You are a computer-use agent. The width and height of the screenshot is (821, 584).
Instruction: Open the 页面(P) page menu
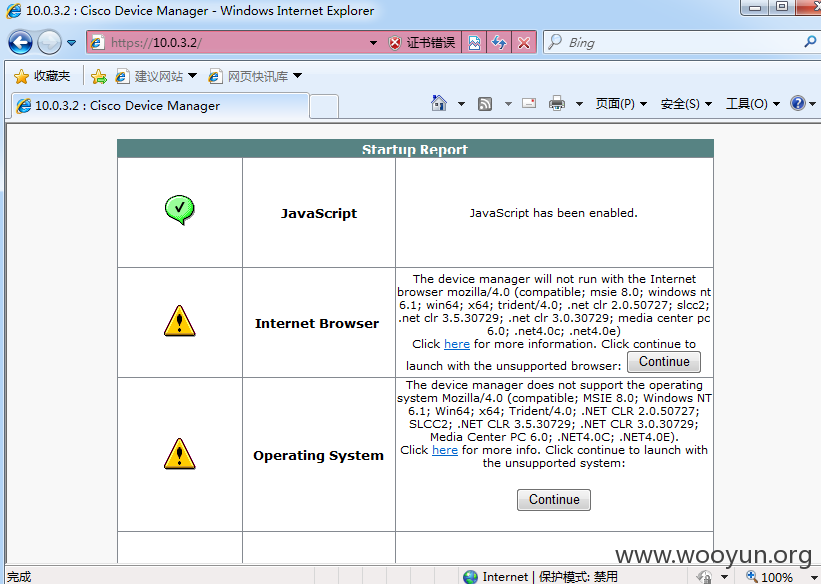click(x=621, y=104)
